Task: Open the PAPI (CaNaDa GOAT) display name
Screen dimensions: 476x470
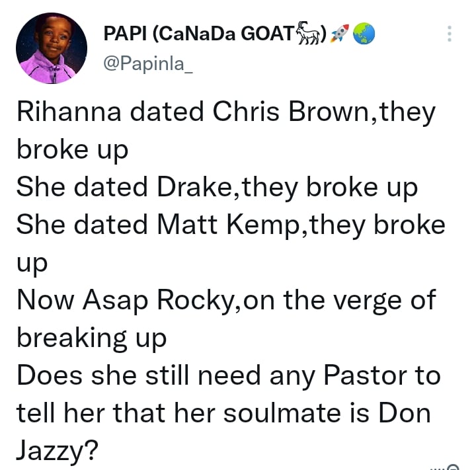Action: click(x=199, y=34)
